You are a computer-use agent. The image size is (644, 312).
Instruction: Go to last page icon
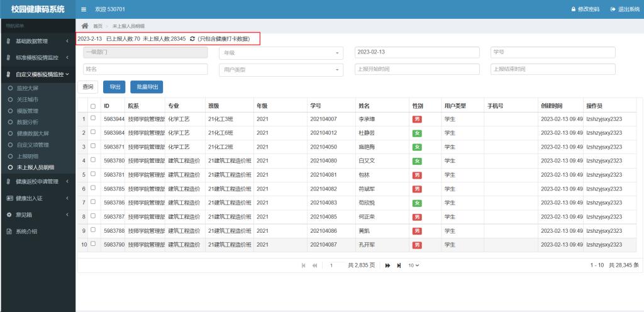pyautogui.click(x=399, y=265)
